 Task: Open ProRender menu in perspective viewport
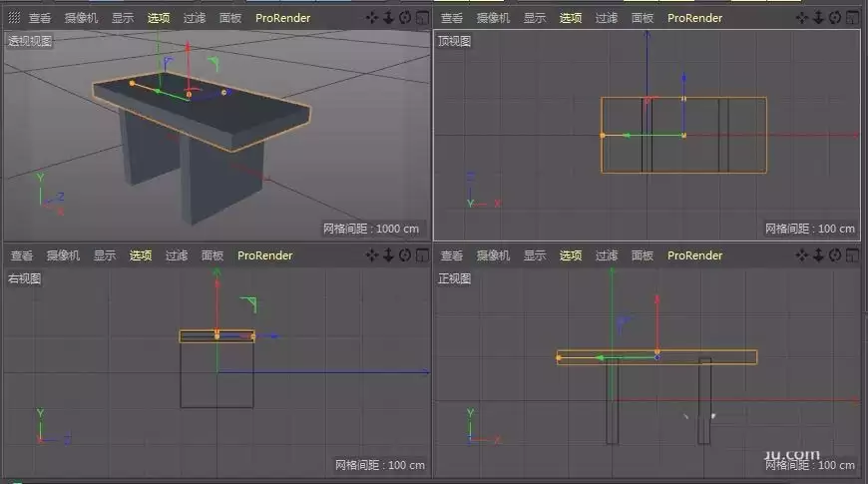[283, 18]
